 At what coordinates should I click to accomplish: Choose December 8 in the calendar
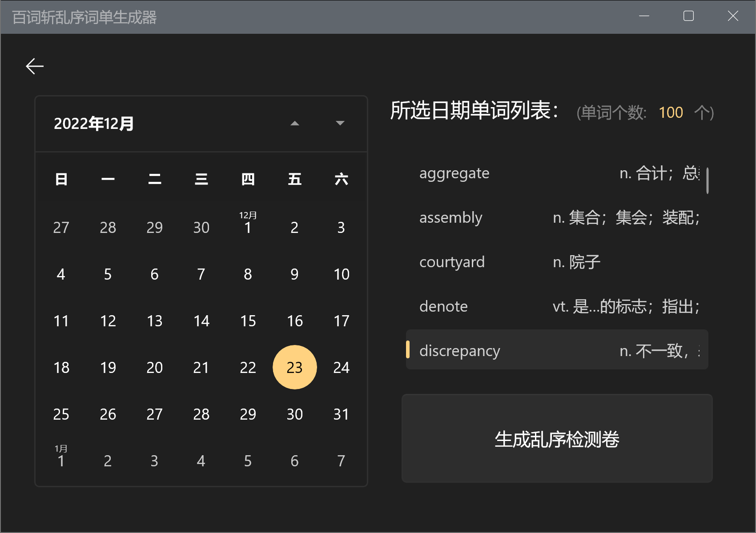[248, 274]
